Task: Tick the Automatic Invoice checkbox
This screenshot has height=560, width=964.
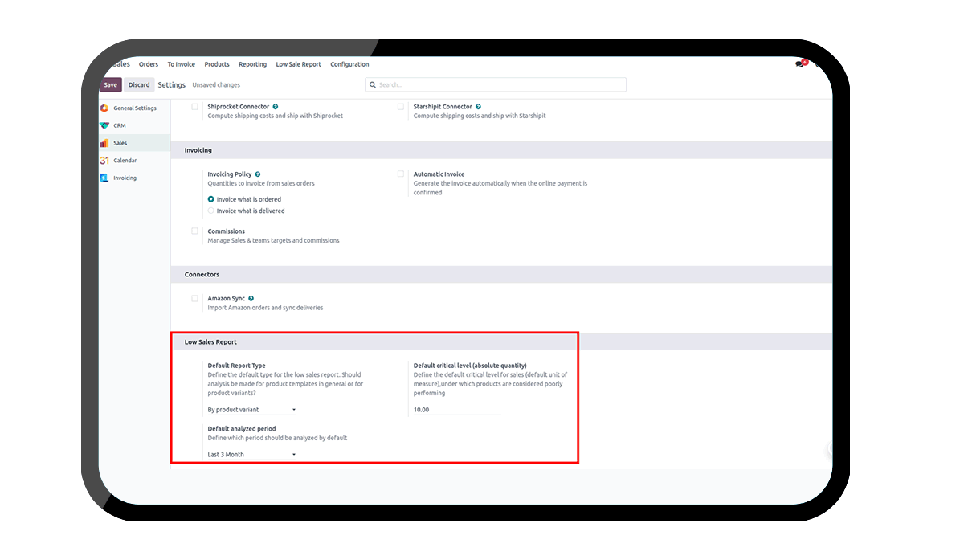Action: click(x=401, y=174)
